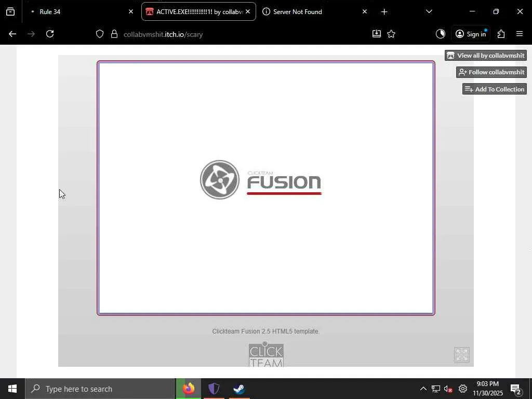Click the muted volume tray icon
The height and width of the screenshot is (399, 532).
pos(448,389)
